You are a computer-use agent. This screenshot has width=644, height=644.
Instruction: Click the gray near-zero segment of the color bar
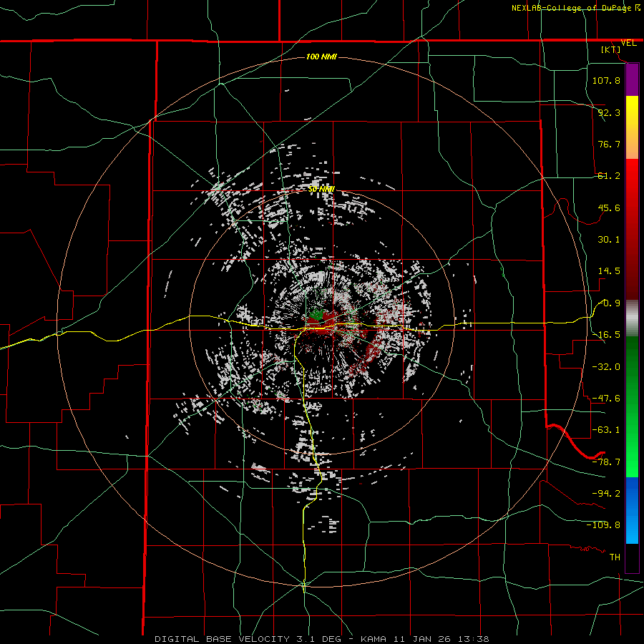[x=632, y=318]
